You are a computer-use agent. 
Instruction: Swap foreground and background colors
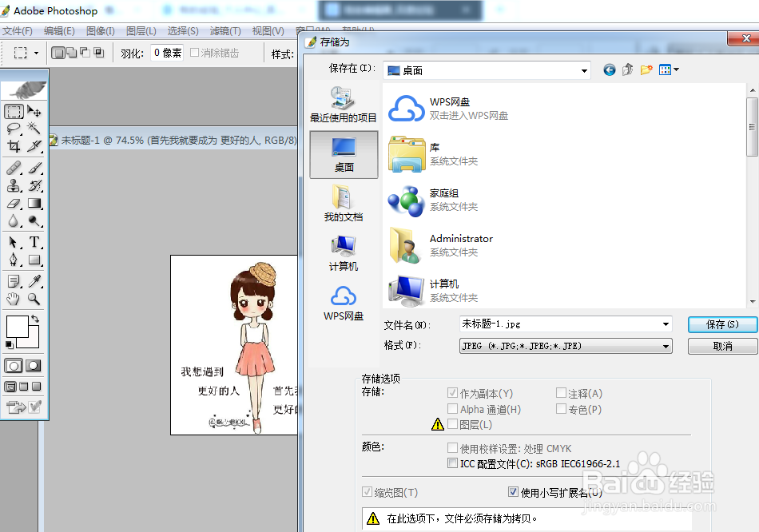[x=35, y=319]
